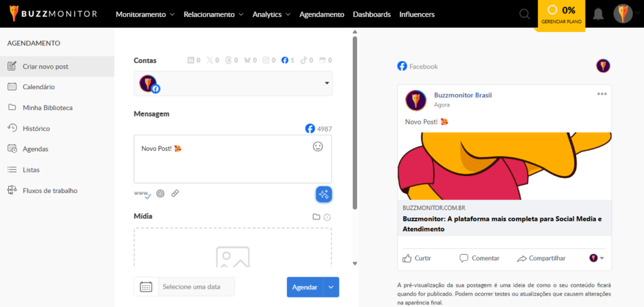This screenshot has height=307, width=644.
Task: Open the user avatar profile dropdown
Action: (x=626, y=14)
